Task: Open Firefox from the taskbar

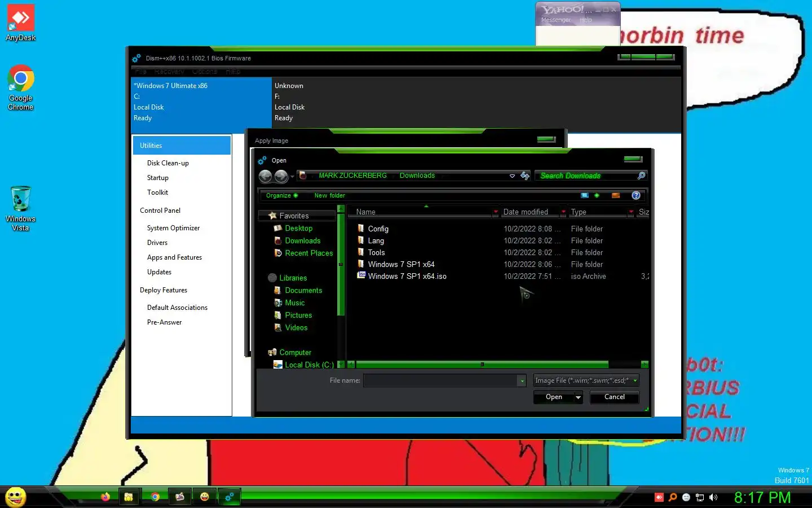Action: [105, 497]
